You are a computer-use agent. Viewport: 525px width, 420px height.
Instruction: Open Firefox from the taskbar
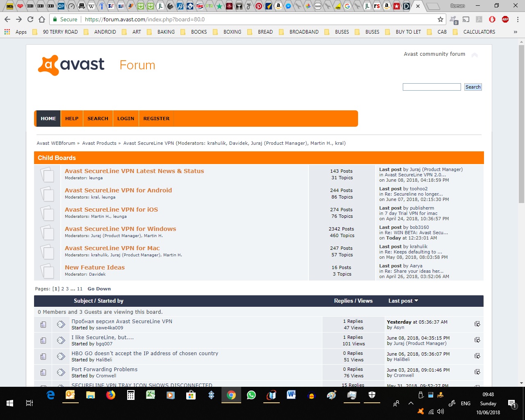[111, 395]
